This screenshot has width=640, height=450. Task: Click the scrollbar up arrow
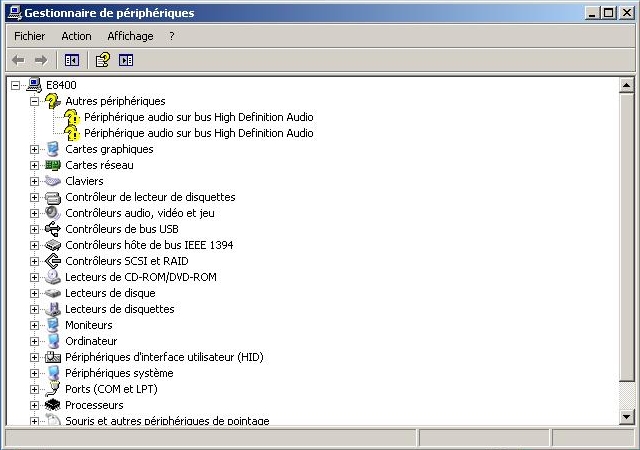(626, 85)
